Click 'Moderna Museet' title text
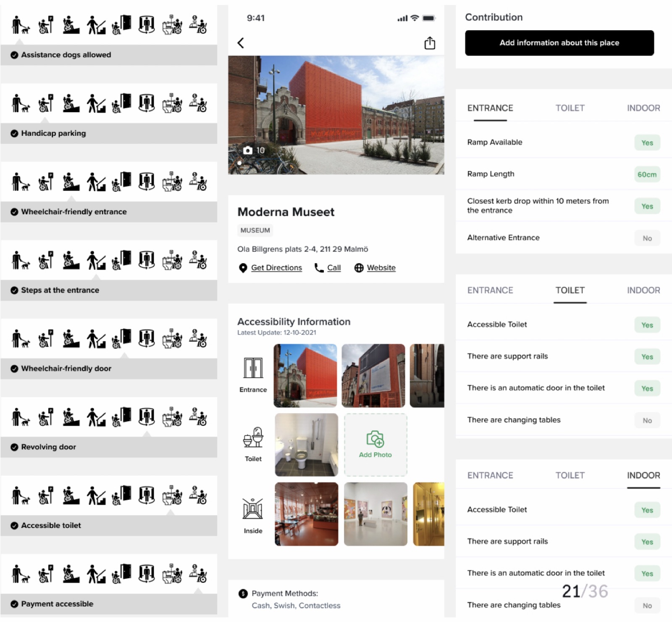This screenshot has height=622, width=672. tap(286, 212)
